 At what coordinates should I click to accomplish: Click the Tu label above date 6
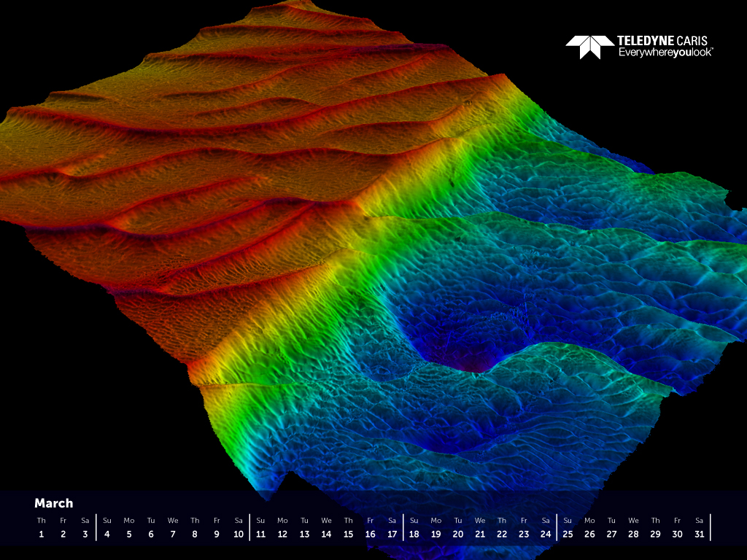(x=151, y=521)
